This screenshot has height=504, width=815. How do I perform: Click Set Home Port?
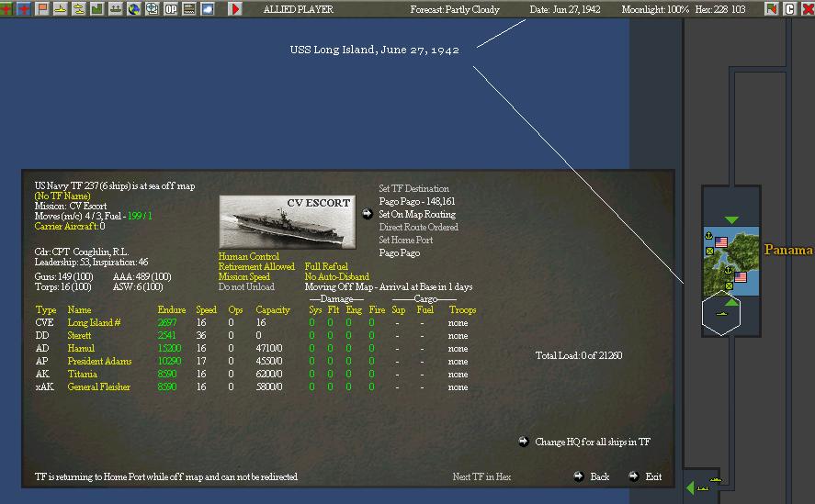click(406, 240)
